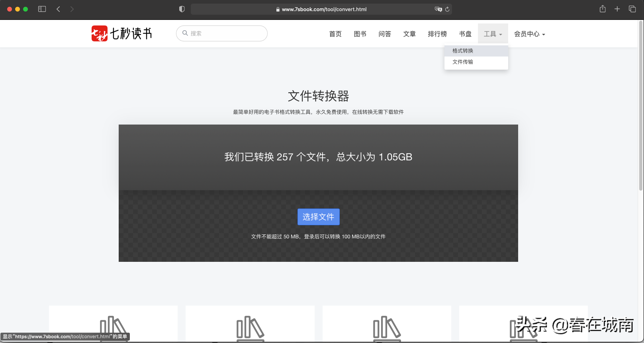644x343 pixels.
Task: Open the 图书 navigation link
Action: [x=360, y=34]
